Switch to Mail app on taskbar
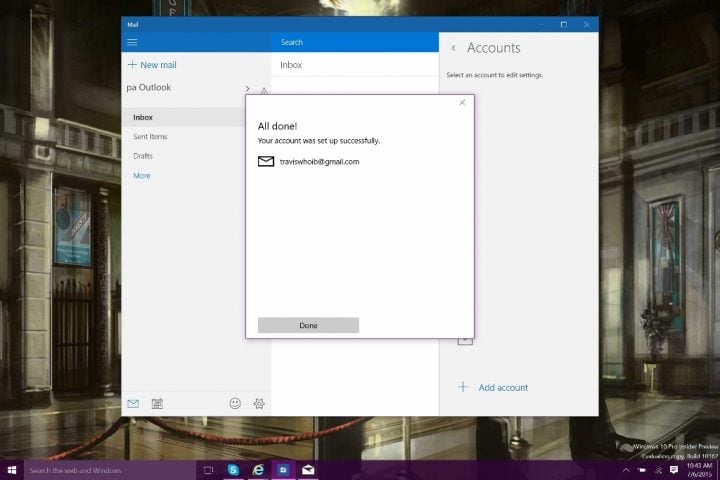 pos(308,470)
